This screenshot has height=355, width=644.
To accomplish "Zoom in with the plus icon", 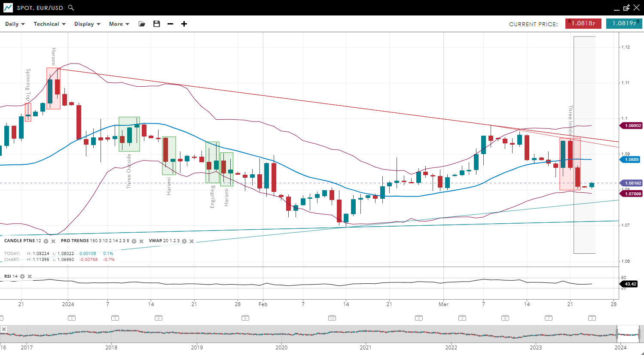I will coord(184,24).
